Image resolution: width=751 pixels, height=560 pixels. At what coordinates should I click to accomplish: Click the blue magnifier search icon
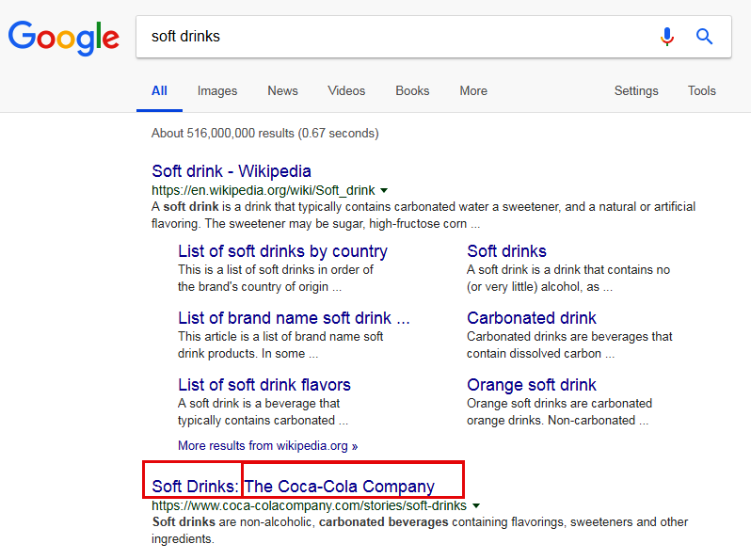pyautogui.click(x=704, y=37)
